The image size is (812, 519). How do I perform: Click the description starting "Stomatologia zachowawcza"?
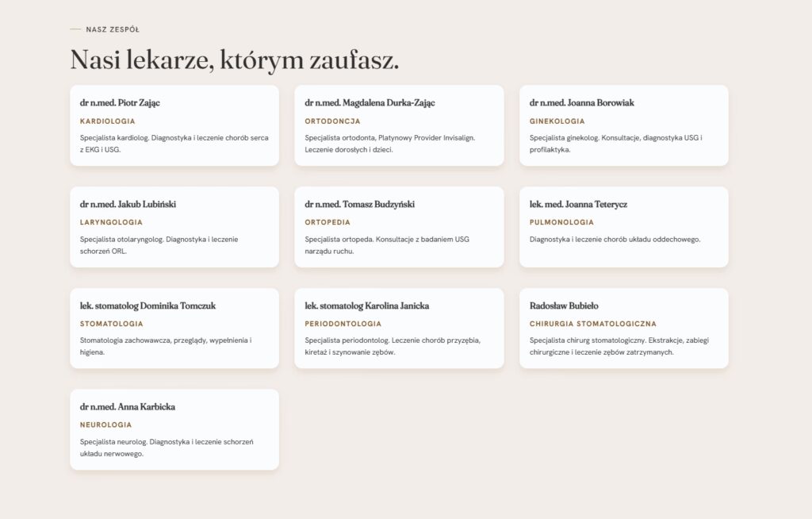point(166,346)
